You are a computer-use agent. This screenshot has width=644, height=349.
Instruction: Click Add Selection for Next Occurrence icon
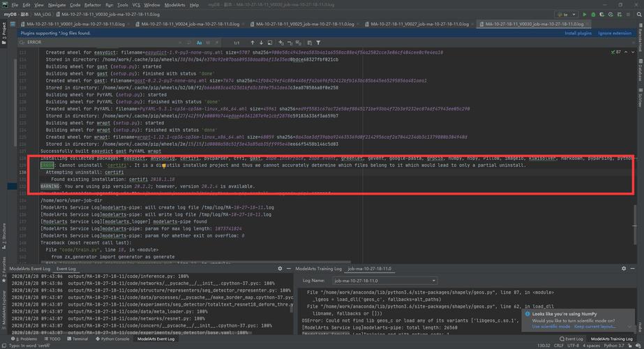281,43
